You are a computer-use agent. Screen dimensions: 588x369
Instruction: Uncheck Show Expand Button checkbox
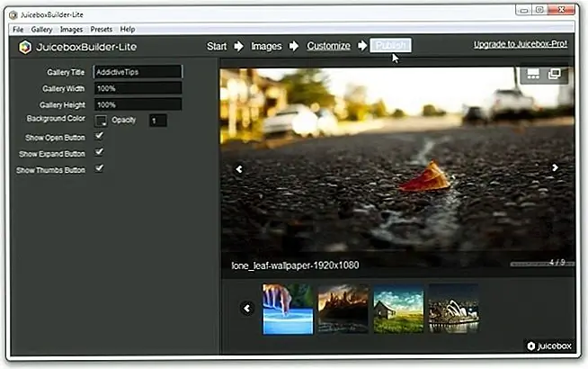pyautogui.click(x=100, y=152)
